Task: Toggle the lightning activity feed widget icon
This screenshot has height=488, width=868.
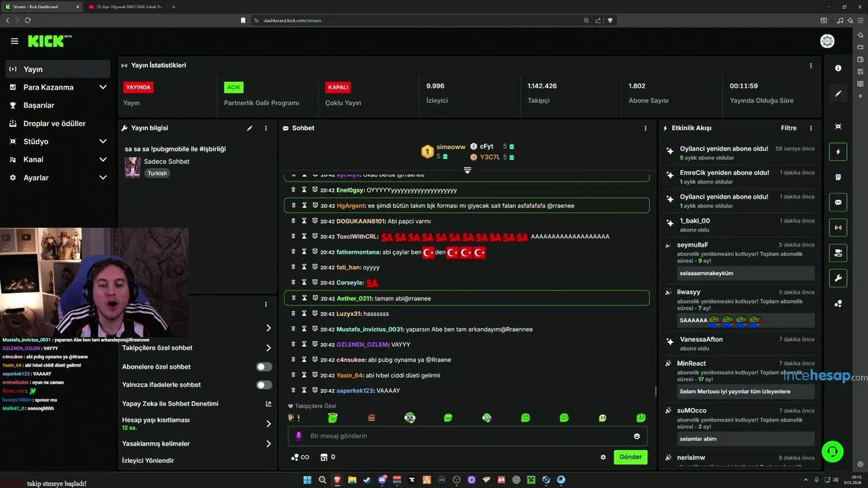Action: pyautogui.click(x=838, y=152)
